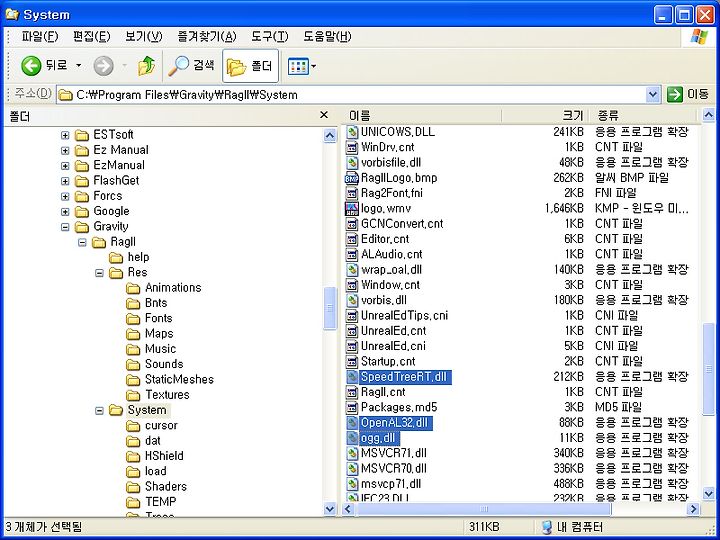Image resolution: width=720 pixels, height=540 pixels.
Task: Expand the Ez Manual tree node
Action: click(x=65, y=151)
